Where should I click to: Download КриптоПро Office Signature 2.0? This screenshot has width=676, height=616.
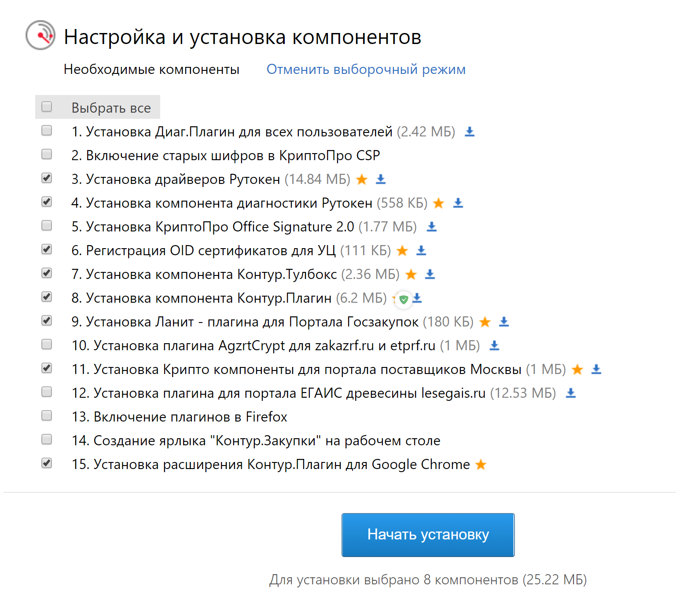pyautogui.click(x=432, y=227)
